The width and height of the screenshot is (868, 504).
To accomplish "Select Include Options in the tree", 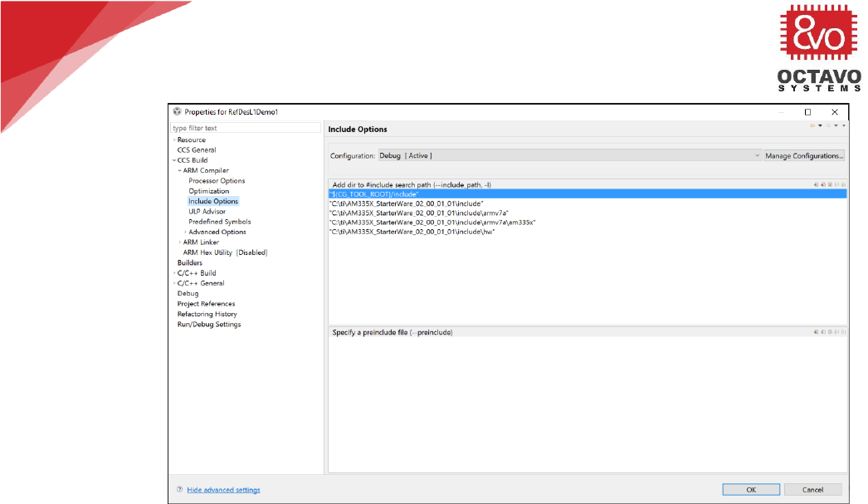I will [x=213, y=201].
